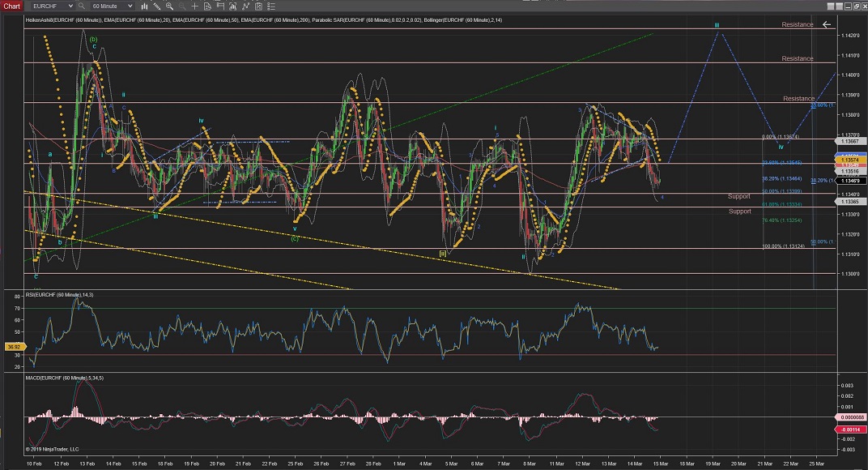Select the third Resistance label near 1.1390
Image resolution: width=868 pixels, height=470 pixels.
pyautogui.click(x=798, y=99)
